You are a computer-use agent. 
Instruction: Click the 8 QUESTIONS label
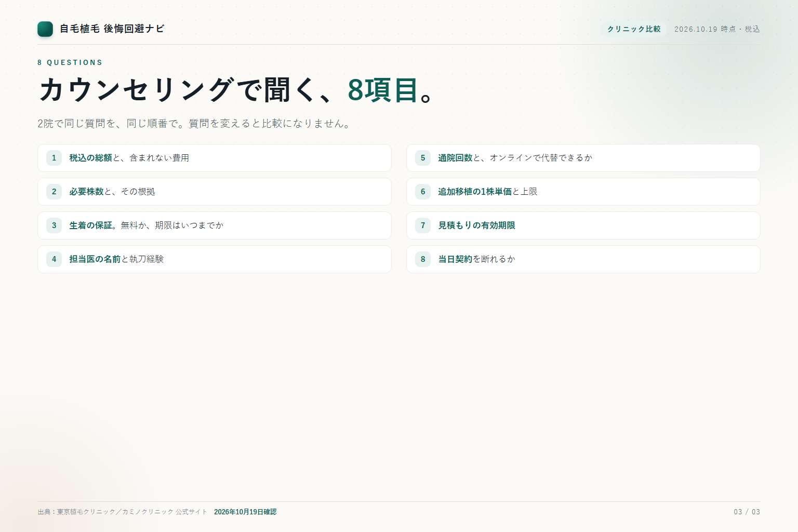click(x=70, y=62)
